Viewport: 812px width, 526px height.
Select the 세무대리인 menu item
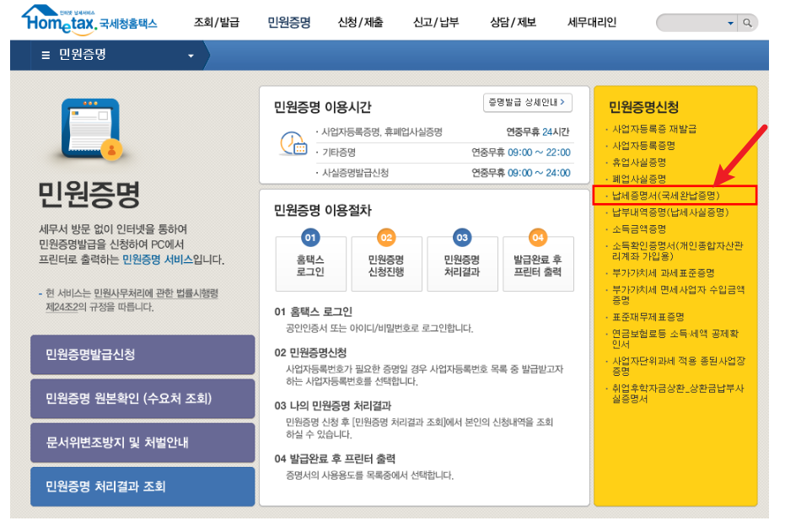coord(590,23)
